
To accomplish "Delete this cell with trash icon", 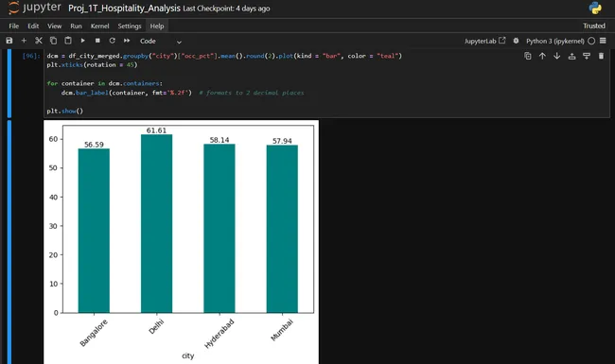I will pyautogui.click(x=601, y=56).
